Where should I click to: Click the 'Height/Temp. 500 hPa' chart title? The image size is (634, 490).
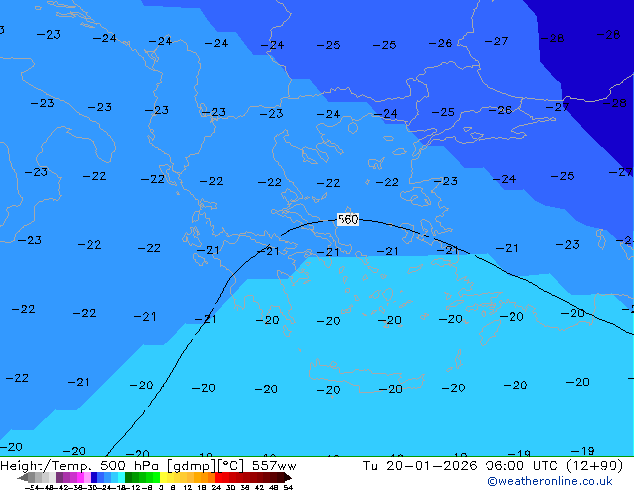point(81,466)
